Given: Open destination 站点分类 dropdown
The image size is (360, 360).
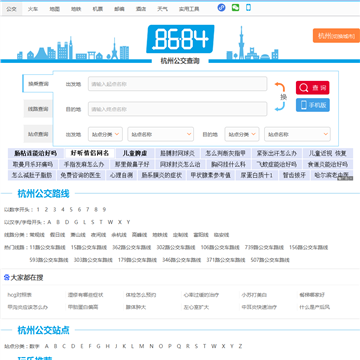Looking at the screenshot, I should tap(242, 134).
